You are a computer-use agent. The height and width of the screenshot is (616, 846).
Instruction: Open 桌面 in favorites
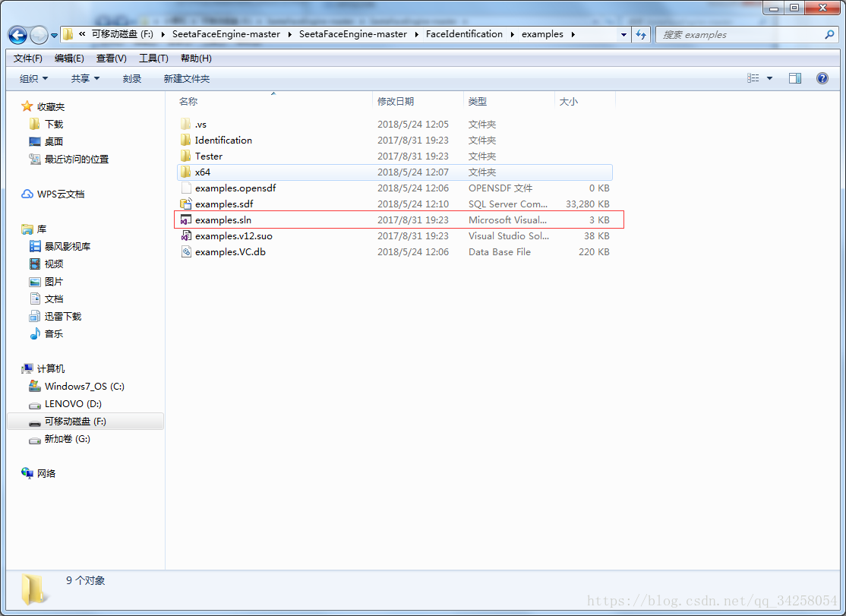[54, 141]
